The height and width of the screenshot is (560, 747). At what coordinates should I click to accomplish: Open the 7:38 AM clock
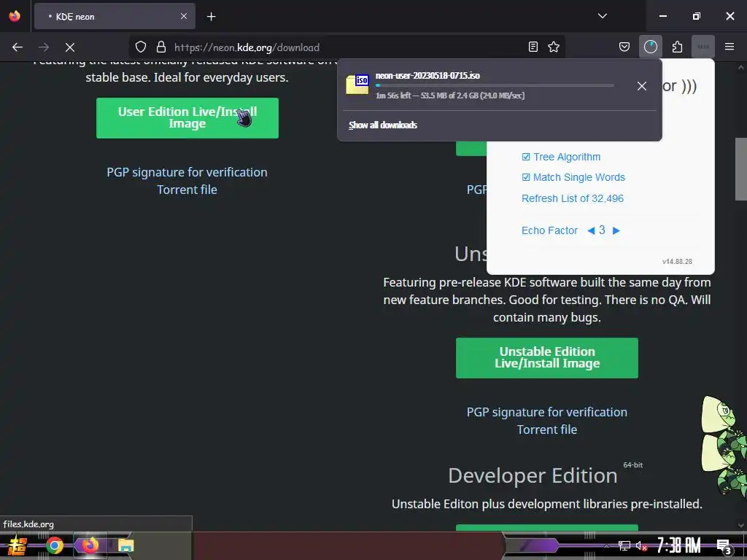click(x=679, y=545)
